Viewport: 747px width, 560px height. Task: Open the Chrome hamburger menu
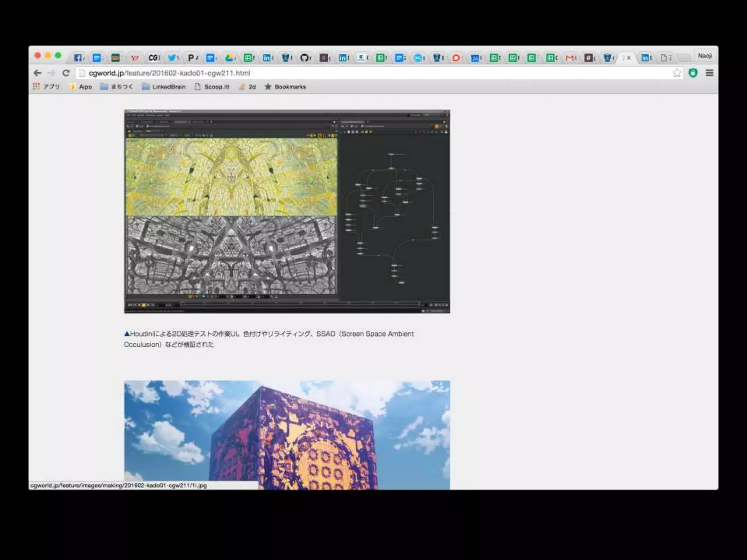point(709,73)
